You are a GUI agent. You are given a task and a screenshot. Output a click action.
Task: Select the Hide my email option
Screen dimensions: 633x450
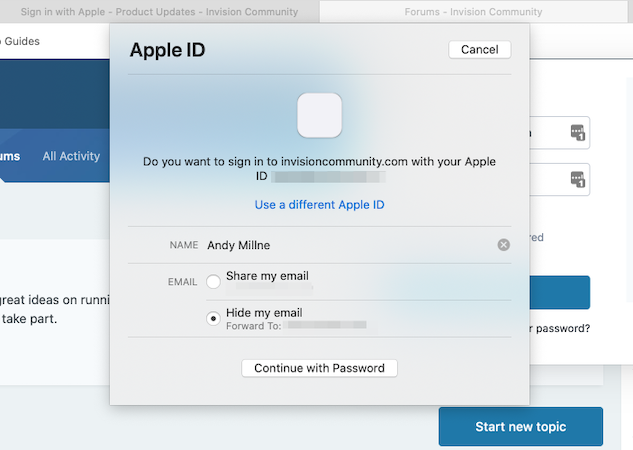click(x=213, y=318)
